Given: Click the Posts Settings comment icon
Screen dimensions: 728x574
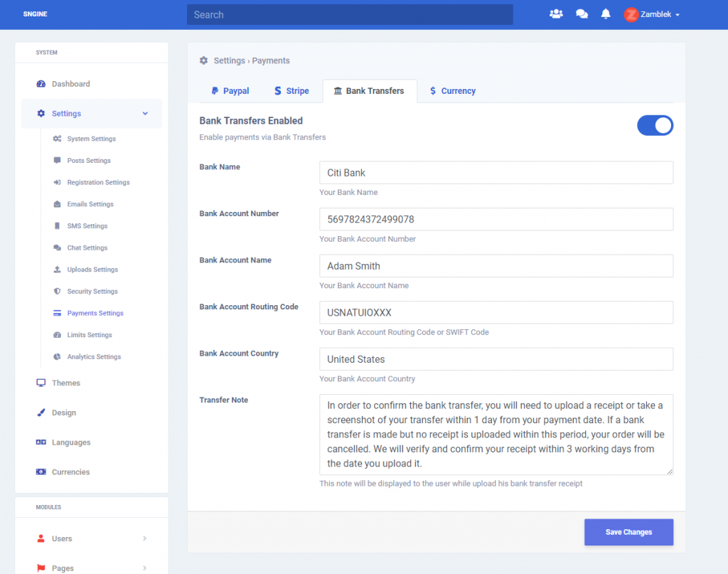Looking at the screenshot, I should click(x=57, y=160).
